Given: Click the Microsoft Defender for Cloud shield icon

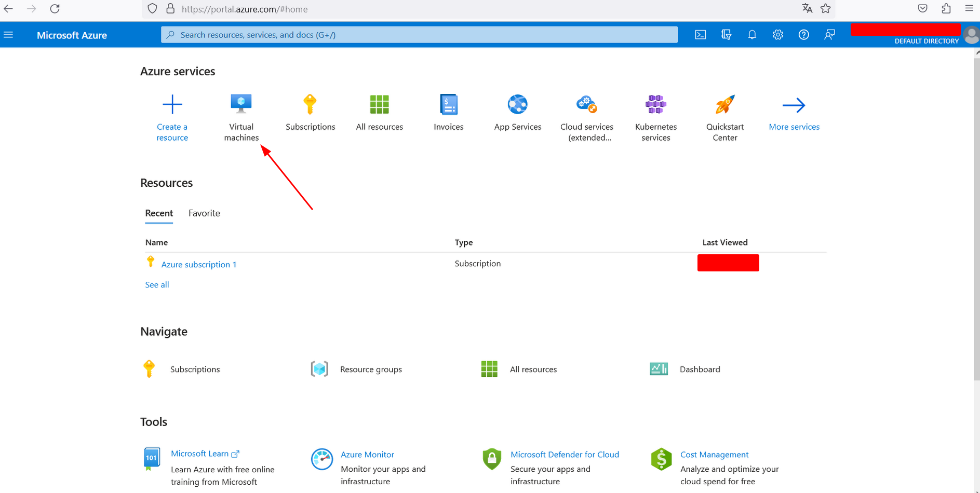Looking at the screenshot, I should 492,459.
